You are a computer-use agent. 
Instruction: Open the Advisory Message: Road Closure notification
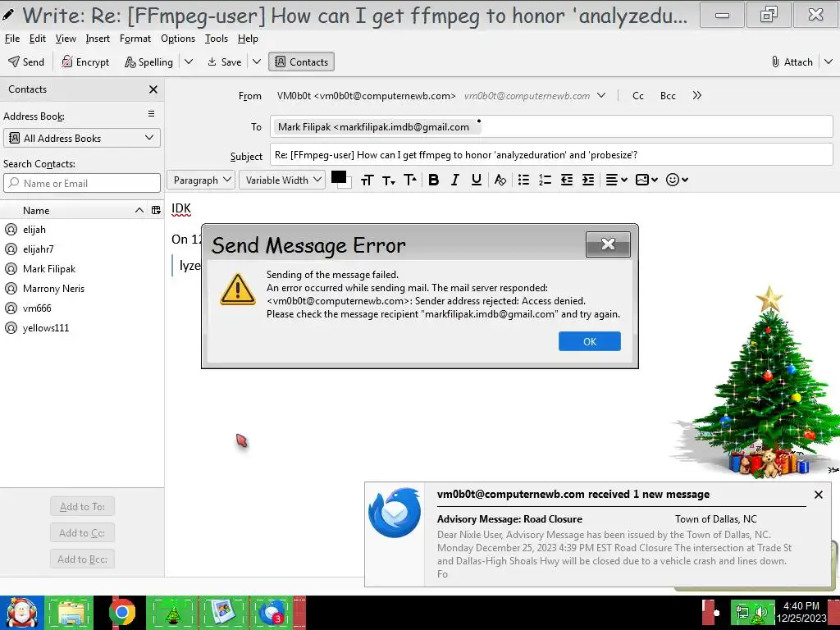(509, 519)
